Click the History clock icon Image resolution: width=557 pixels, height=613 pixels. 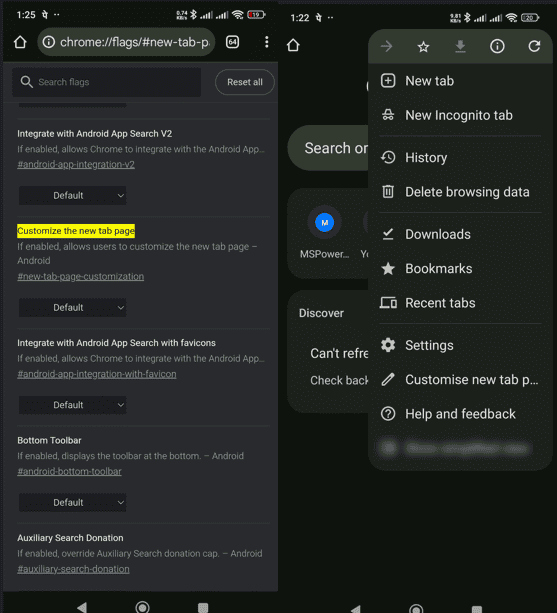(x=388, y=158)
